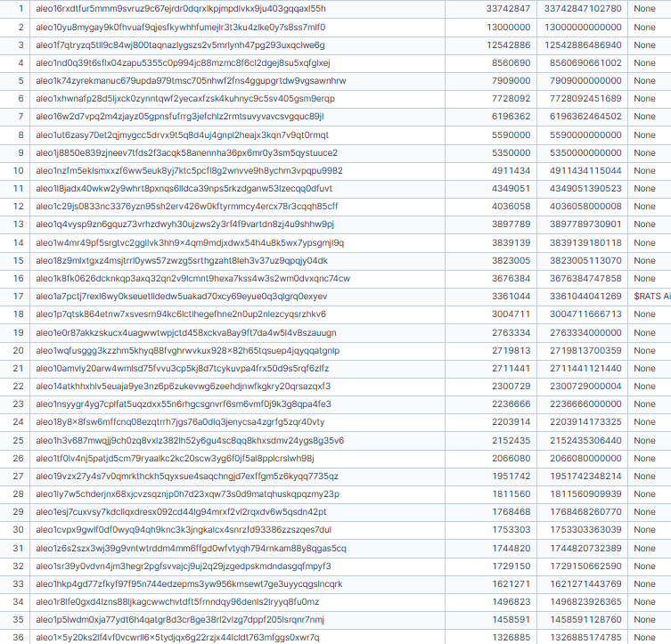Select the address starting with aleo1xhwnafp28d5ljxck0zynntqwf2
Viewport: 671px width, 644px height.
[185, 99]
